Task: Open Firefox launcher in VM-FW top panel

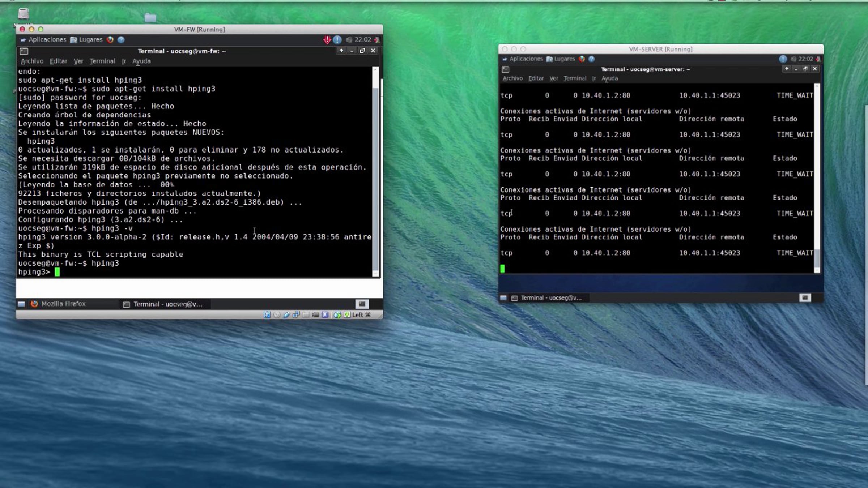Action: (110, 40)
